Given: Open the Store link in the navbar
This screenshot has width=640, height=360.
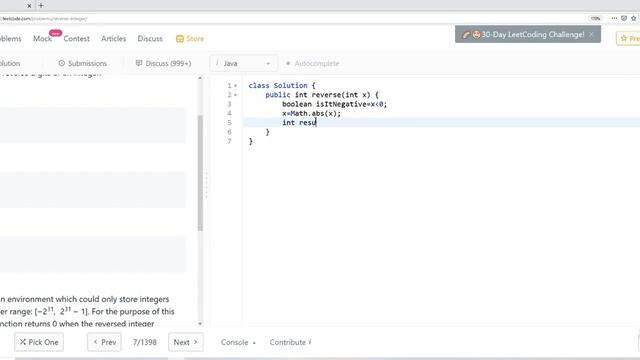Looking at the screenshot, I should click(x=190, y=38).
